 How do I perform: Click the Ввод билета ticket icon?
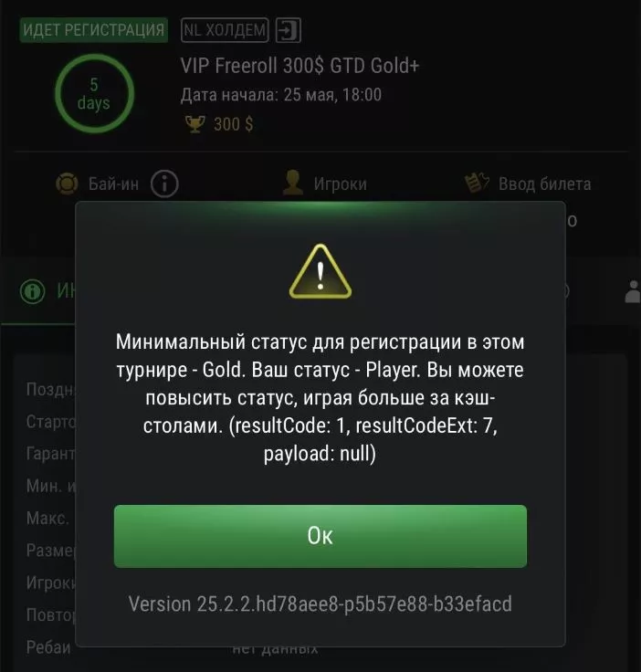point(477,183)
